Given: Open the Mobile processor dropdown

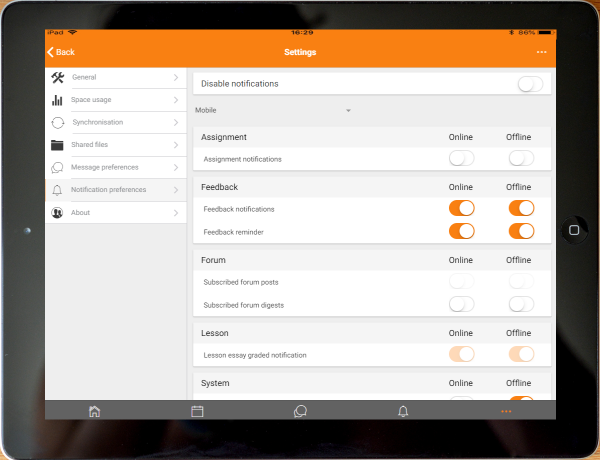Looking at the screenshot, I should coord(274,110).
